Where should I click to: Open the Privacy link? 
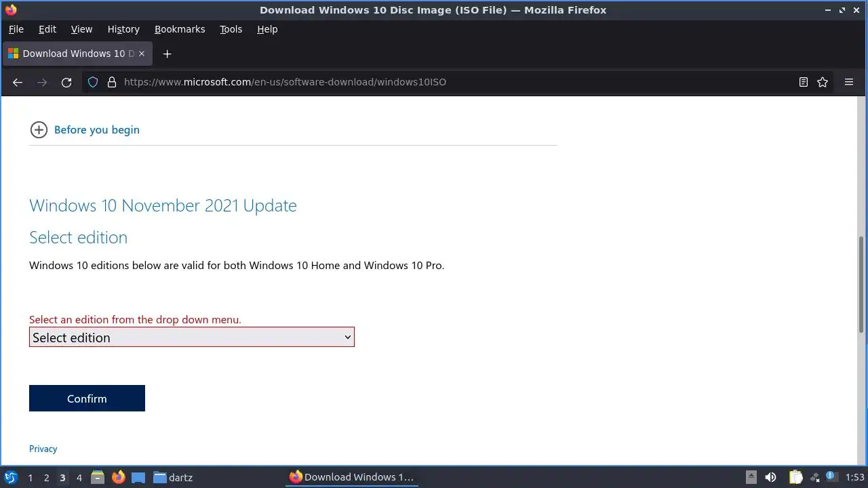coord(43,449)
